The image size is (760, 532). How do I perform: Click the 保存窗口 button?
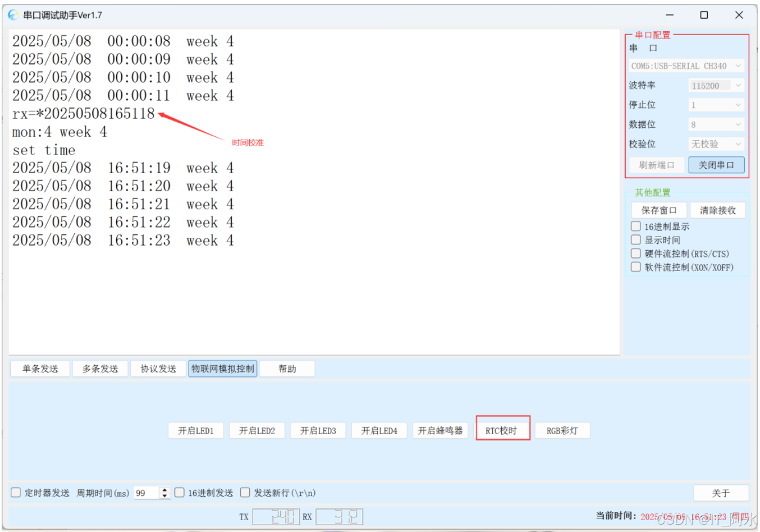(x=659, y=211)
